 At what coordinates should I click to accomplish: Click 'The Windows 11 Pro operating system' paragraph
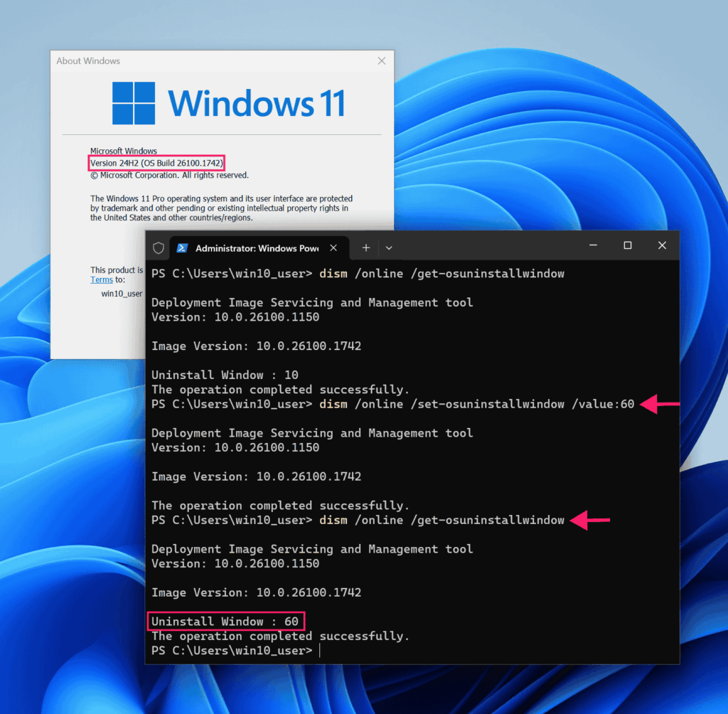pyautogui.click(x=222, y=208)
